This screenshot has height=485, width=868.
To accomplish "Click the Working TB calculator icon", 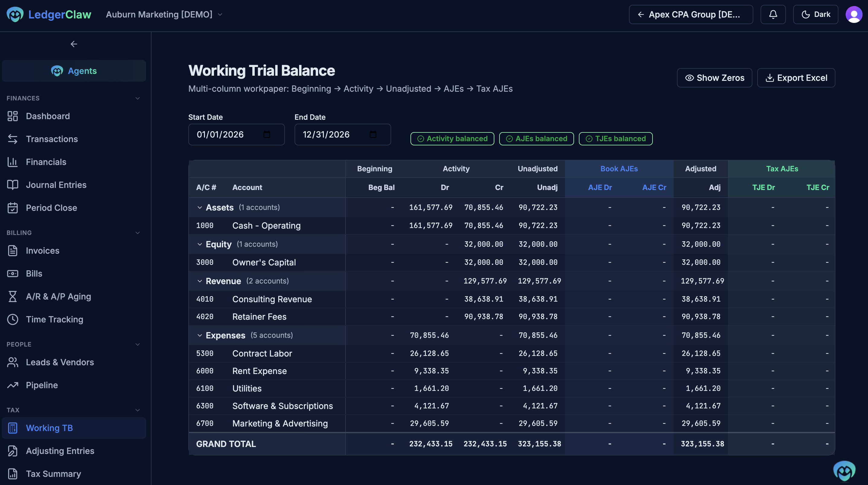I will 12,428.
